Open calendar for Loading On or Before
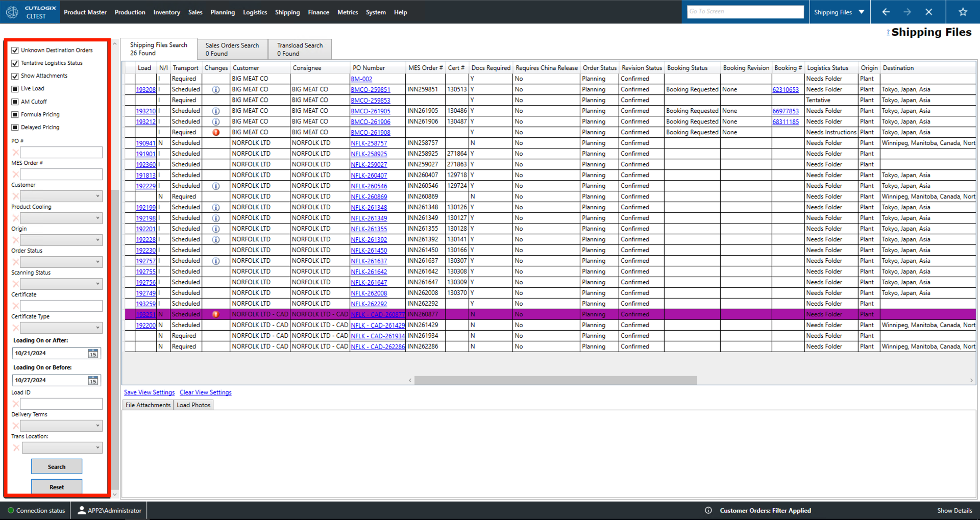The height and width of the screenshot is (520, 980). [x=93, y=381]
